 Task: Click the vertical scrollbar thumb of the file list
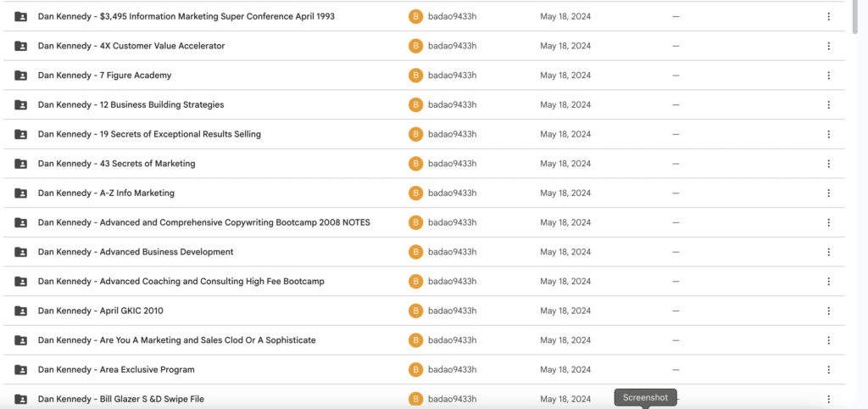pyautogui.click(x=856, y=17)
